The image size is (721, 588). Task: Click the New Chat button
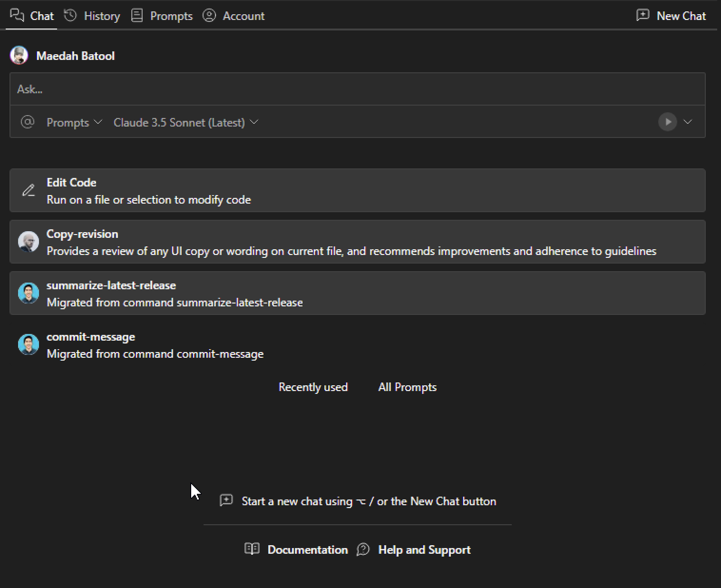[671, 16]
